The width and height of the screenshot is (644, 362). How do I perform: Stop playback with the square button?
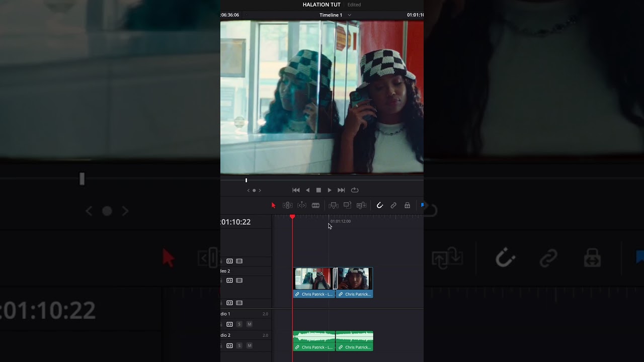pos(318,190)
